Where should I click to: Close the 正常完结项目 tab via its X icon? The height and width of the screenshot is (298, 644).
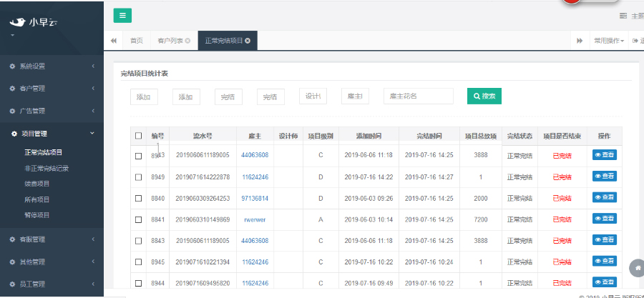point(248,41)
